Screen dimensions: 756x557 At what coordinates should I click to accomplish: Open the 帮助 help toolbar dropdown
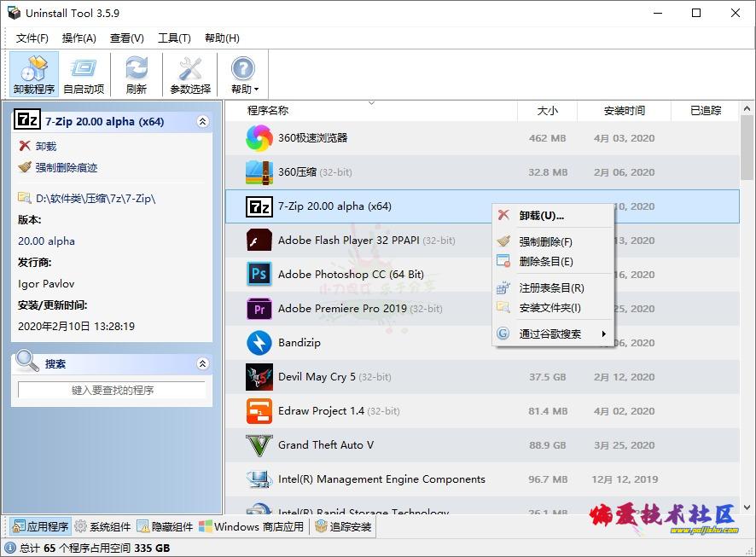244,75
